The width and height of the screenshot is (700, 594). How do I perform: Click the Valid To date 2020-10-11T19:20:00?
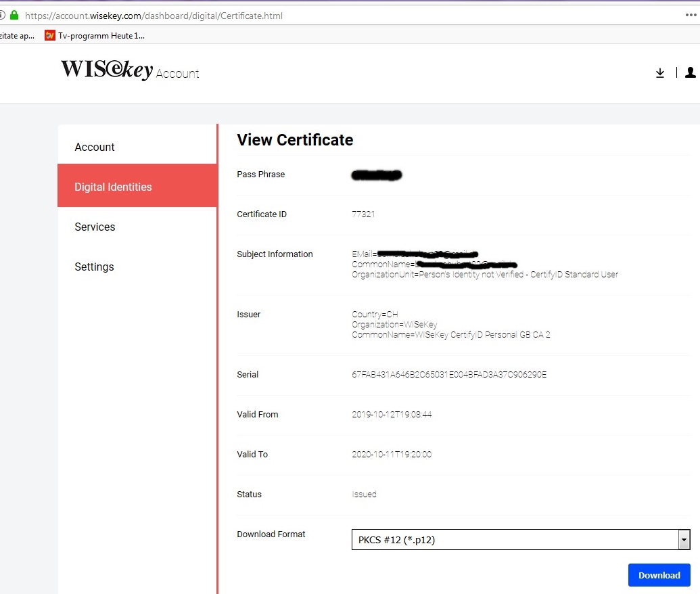point(392,454)
